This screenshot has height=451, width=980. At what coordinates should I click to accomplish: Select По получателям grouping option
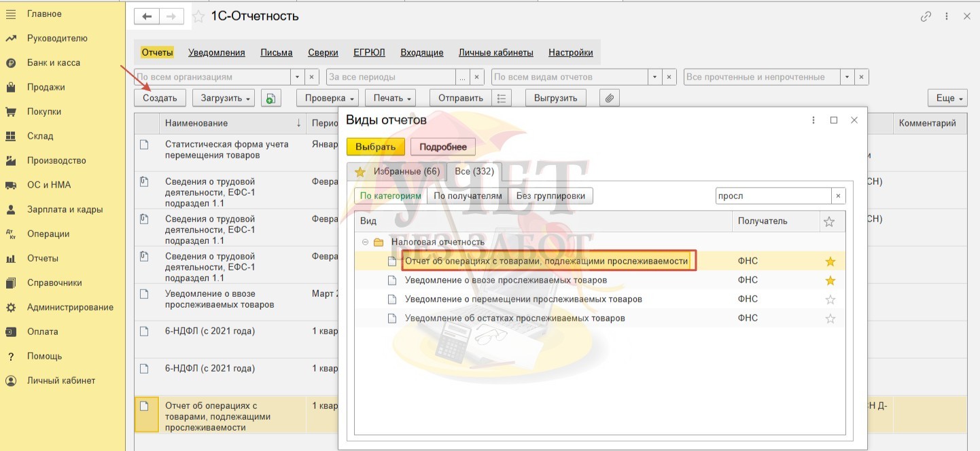(468, 196)
